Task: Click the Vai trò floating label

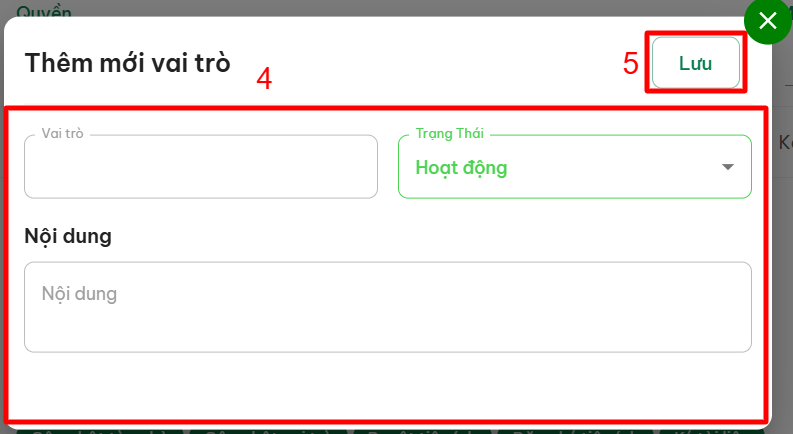Action: coord(62,133)
